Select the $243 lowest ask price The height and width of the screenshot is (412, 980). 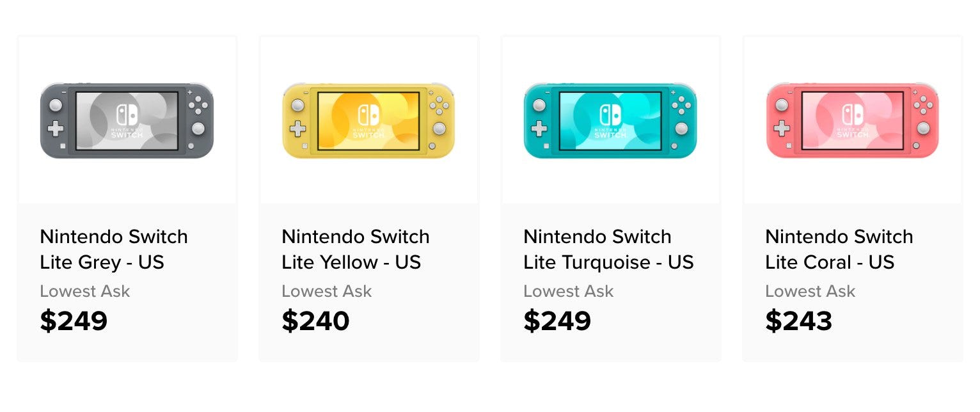click(798, 321)
